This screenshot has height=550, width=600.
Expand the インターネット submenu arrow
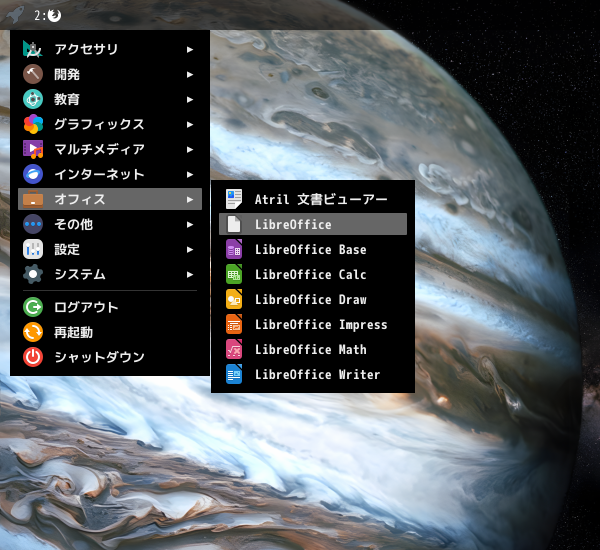click(190, 175)
